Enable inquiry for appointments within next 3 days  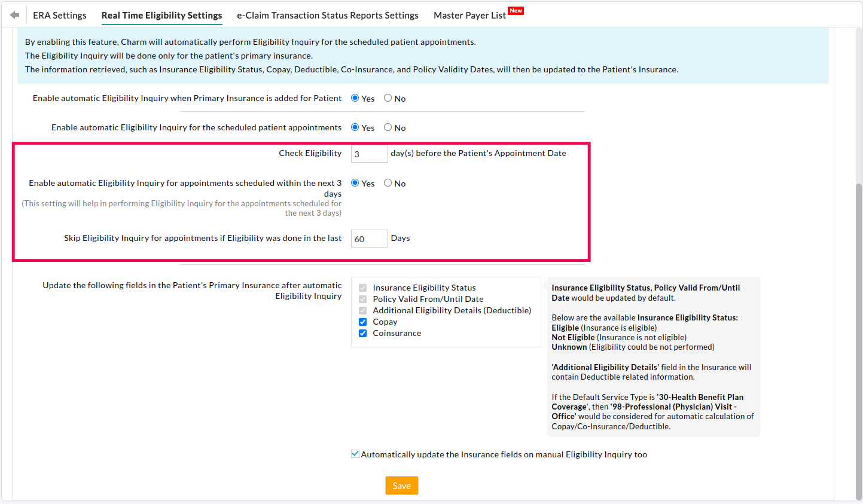[354, 183]
